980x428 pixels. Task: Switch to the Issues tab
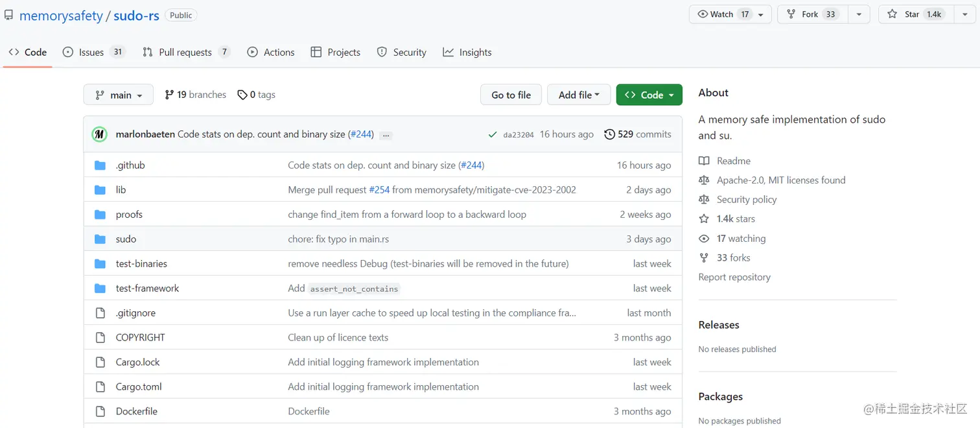[x=93, y=53]
